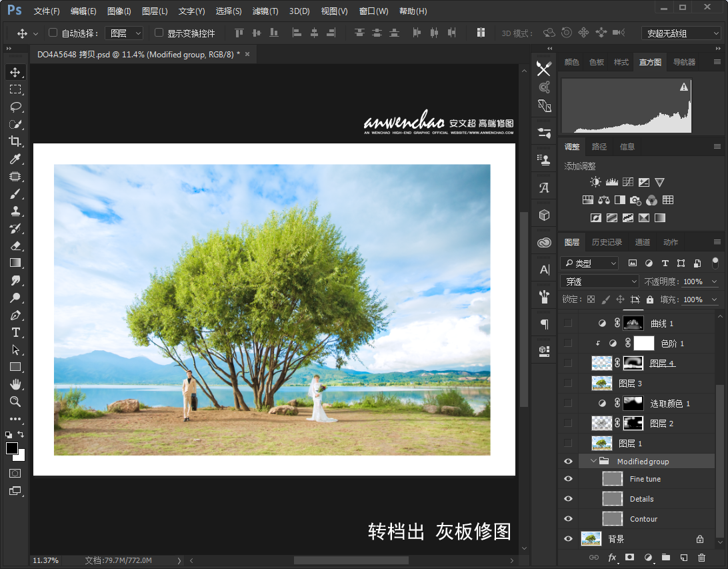Open the 图层 auto-select target dropdown
The image size is (728, 569).
click(124, 33)
